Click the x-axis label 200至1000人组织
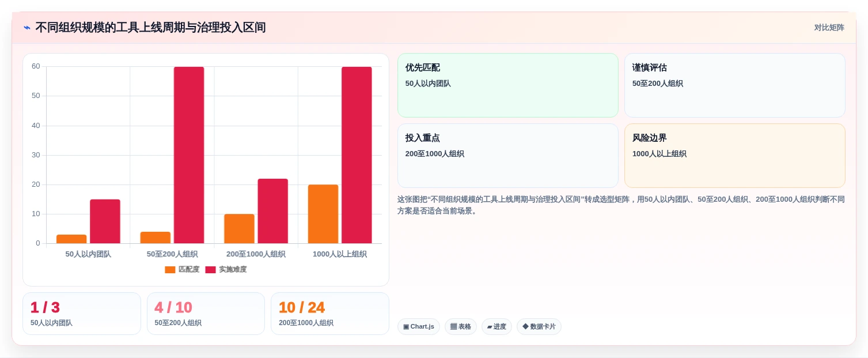 click(256, 254)
